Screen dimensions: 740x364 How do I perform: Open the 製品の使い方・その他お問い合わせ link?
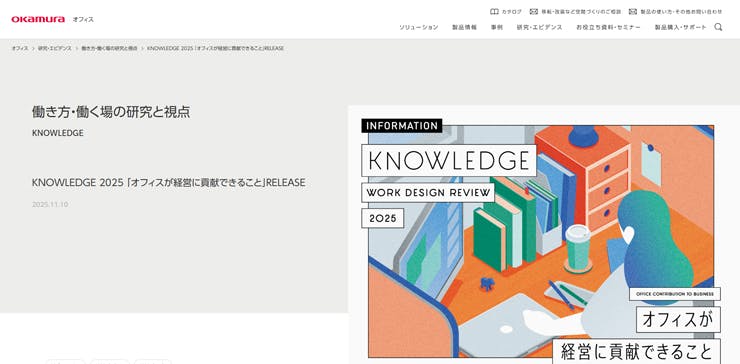[x=681, y=11]
